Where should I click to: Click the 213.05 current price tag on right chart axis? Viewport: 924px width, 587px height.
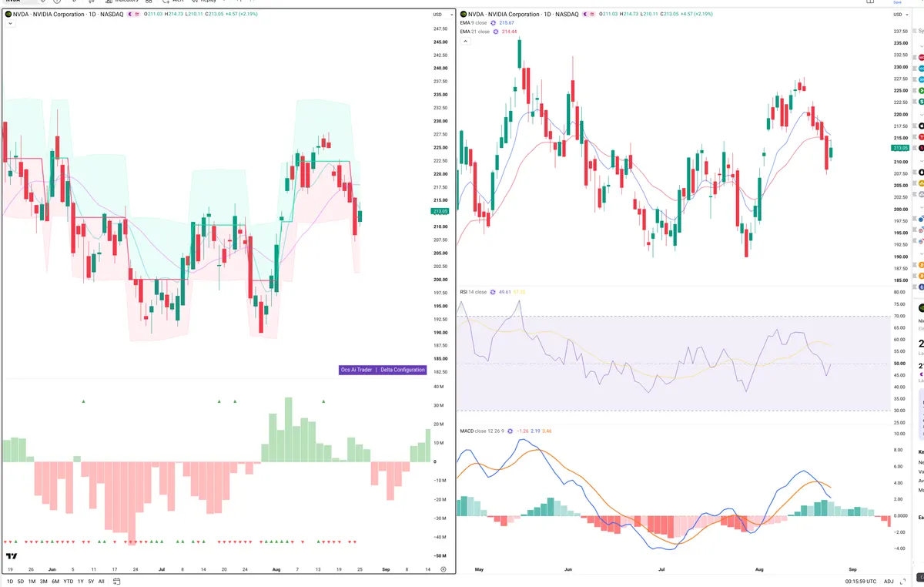pyautogui.click(x=899, y=148)
